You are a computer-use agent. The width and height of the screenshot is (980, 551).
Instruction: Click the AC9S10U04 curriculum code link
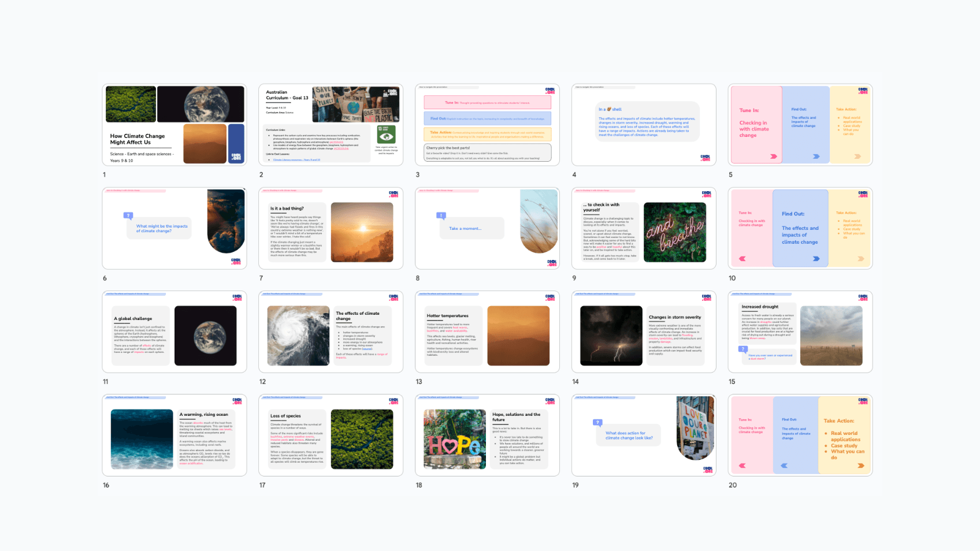click(x=340, y=148)
